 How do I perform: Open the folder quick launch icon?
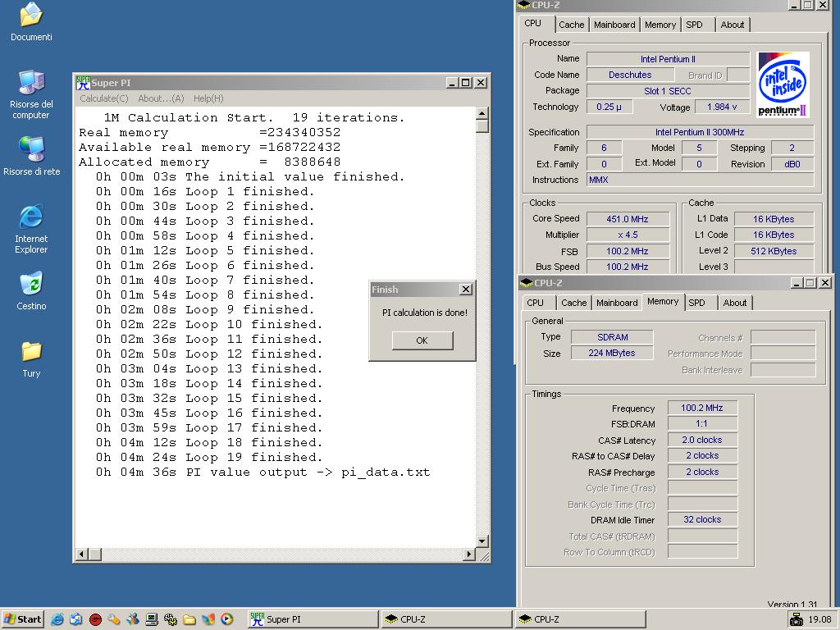click(x=189, y=619)
